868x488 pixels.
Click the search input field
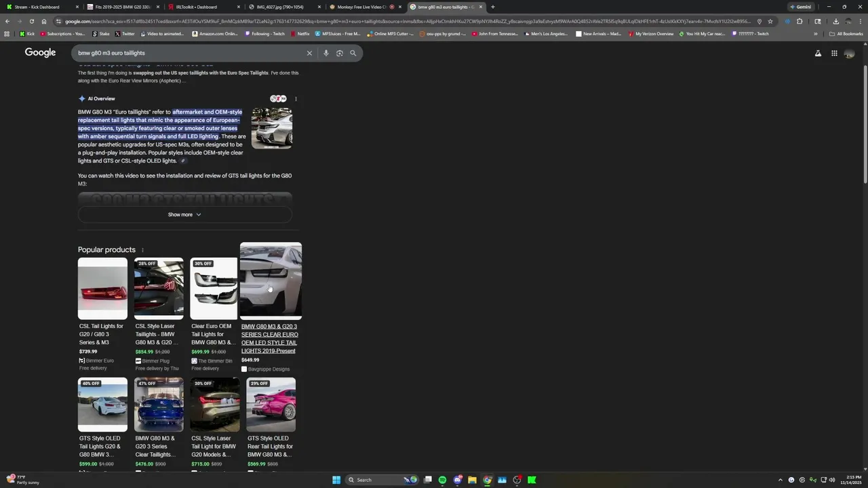click(189, 53)
